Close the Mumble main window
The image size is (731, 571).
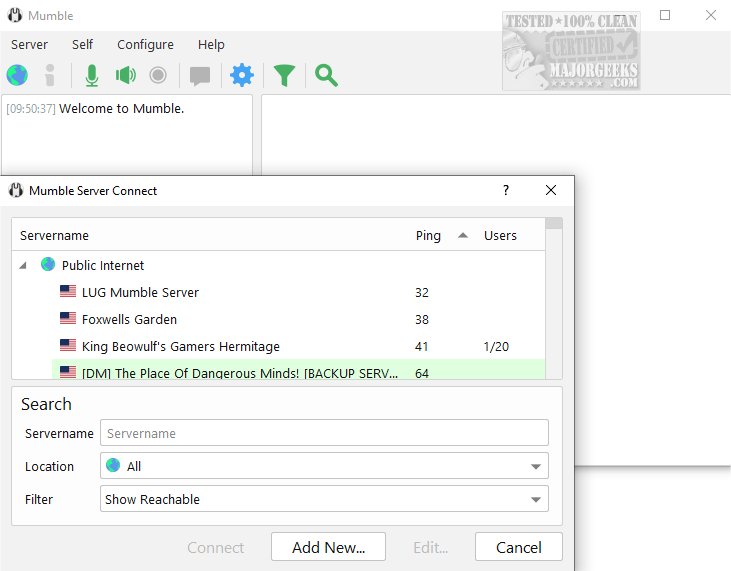tap(710, 15)
